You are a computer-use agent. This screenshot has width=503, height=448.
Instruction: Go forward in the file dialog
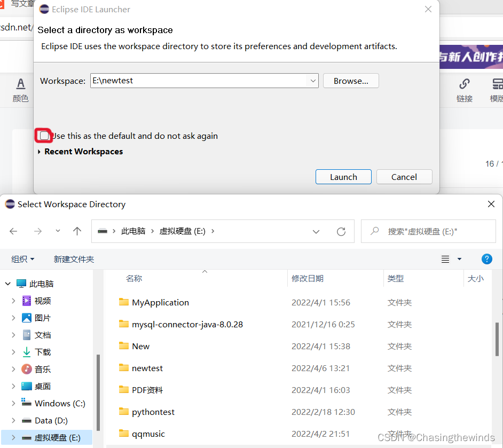(x=38, y=231)
